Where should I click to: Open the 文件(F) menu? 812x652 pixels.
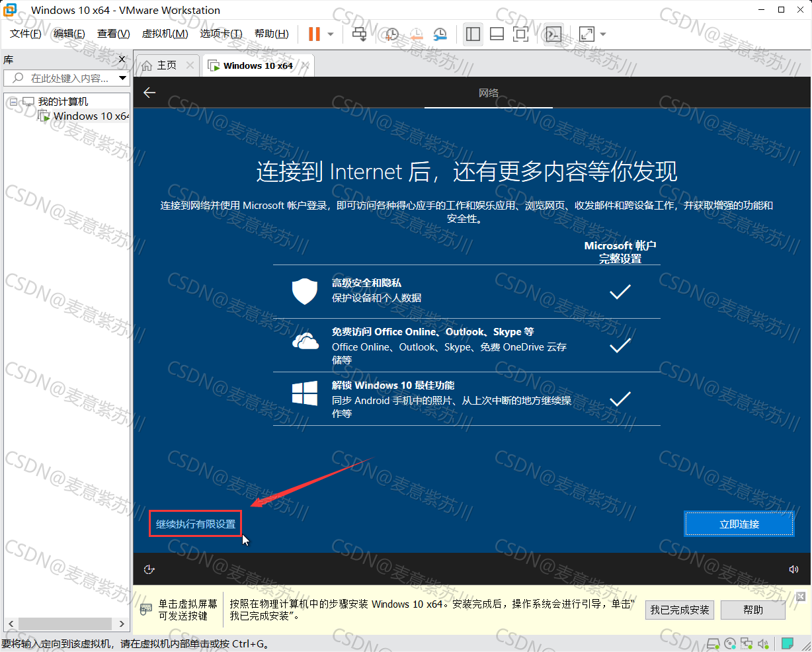tap(26, 34)
